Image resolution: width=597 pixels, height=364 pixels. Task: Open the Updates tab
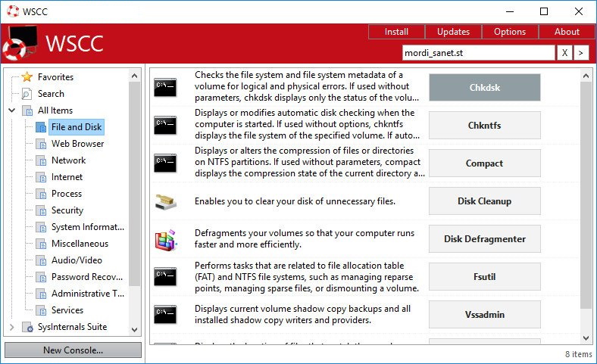(x=453, y=32)
